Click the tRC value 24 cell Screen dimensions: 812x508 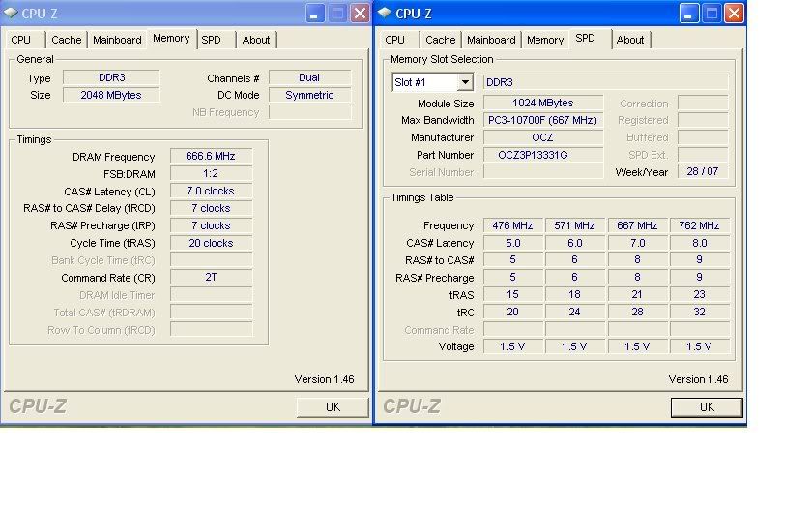[x=575, y=312]
